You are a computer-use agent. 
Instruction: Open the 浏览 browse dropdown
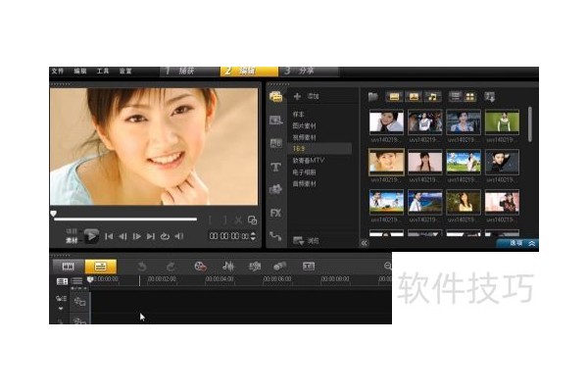[306, 241]
